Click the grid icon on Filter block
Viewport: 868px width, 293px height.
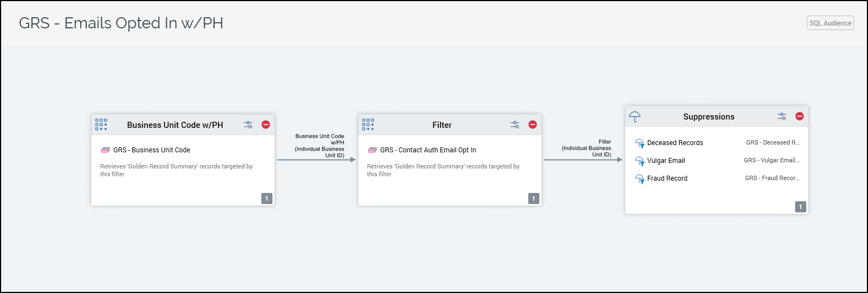coord(368,125)
